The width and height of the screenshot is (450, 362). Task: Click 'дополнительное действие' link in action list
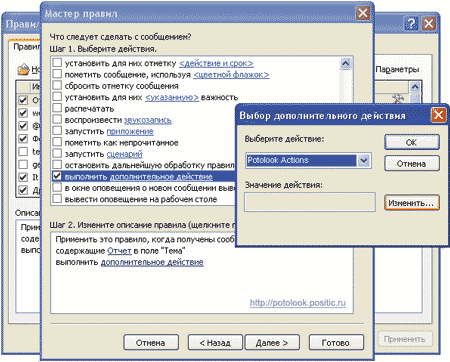click(161, 177)
